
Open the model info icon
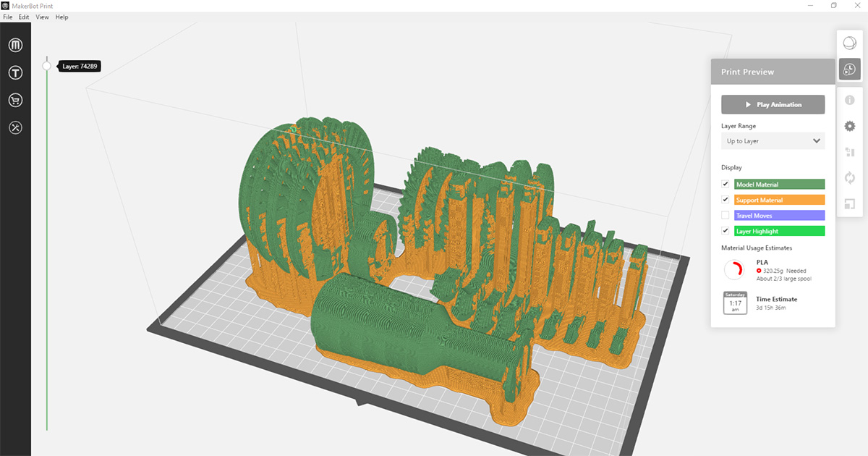pos(850,100)
